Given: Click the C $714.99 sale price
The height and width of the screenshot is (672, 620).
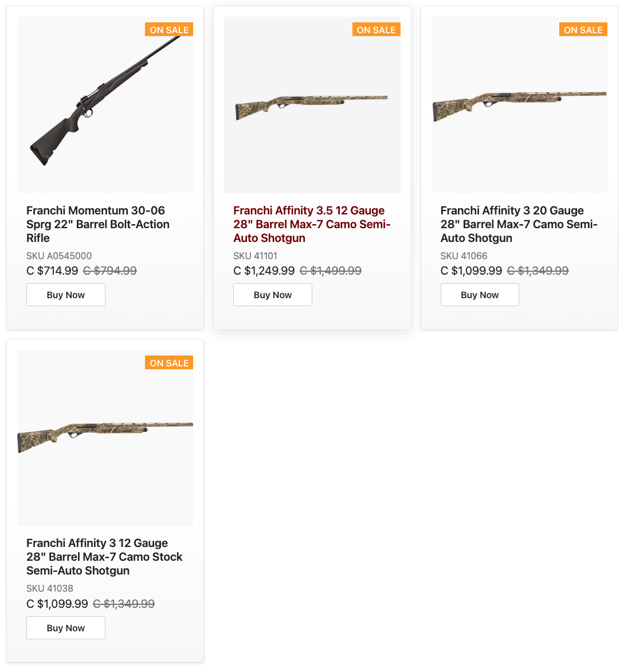Looking at the screenshot, I should point(52,271).
